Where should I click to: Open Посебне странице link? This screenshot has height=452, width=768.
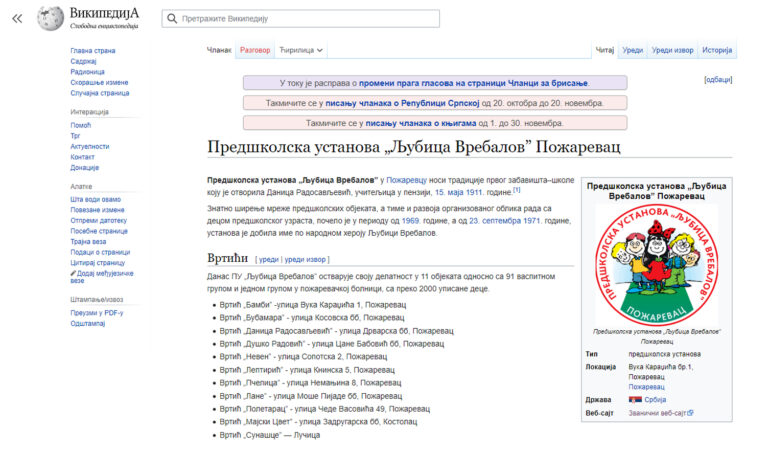(x=99, y=231)
